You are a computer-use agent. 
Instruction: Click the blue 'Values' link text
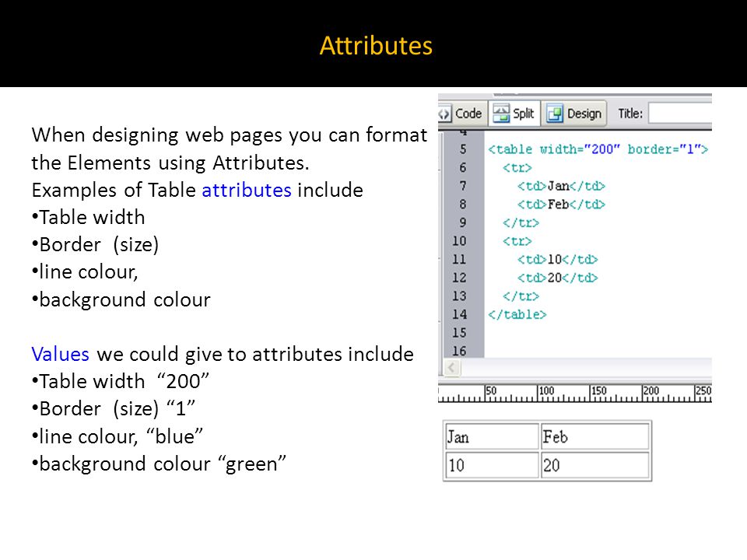60,354
